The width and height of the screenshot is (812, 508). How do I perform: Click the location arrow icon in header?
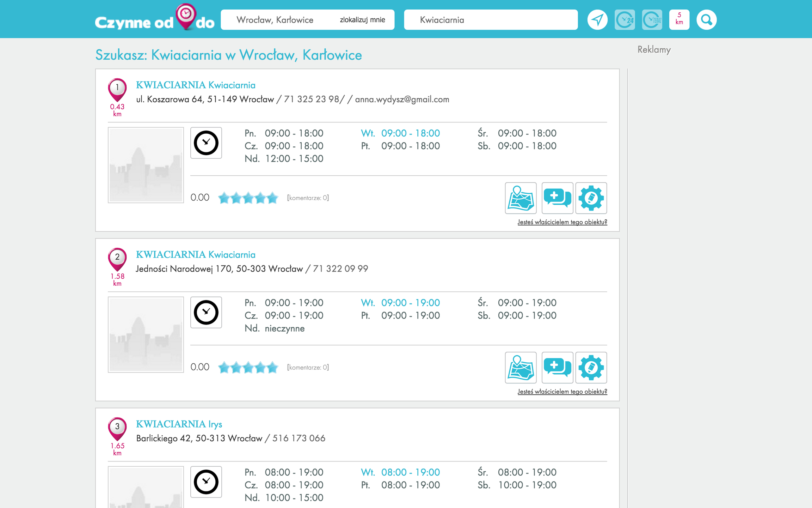[597, 20]
